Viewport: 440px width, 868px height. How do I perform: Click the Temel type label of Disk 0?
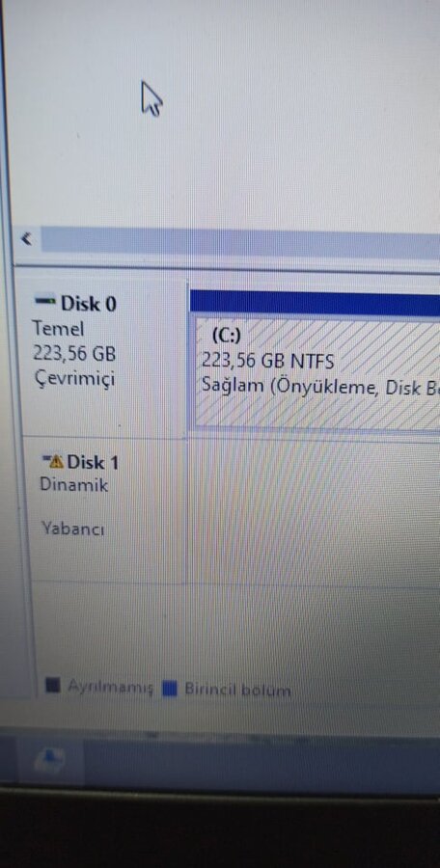pyautogui.click(x=59, y=329)
